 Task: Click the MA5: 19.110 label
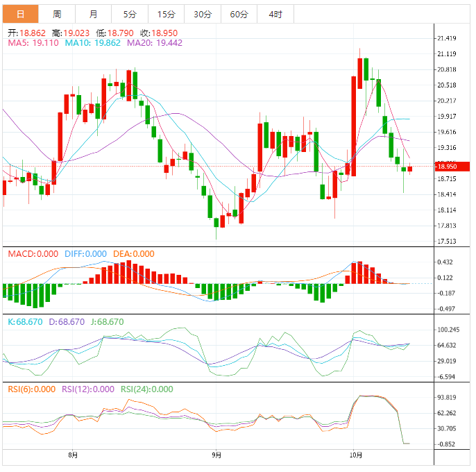[33, 43]
